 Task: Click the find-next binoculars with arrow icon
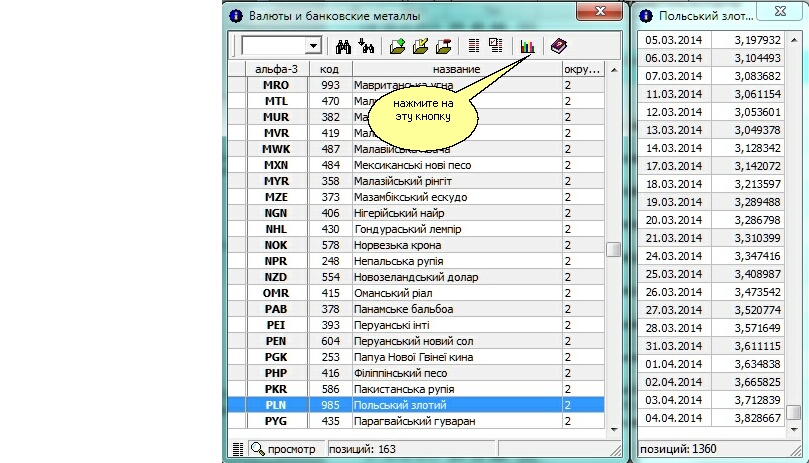(x=366, y=46)
